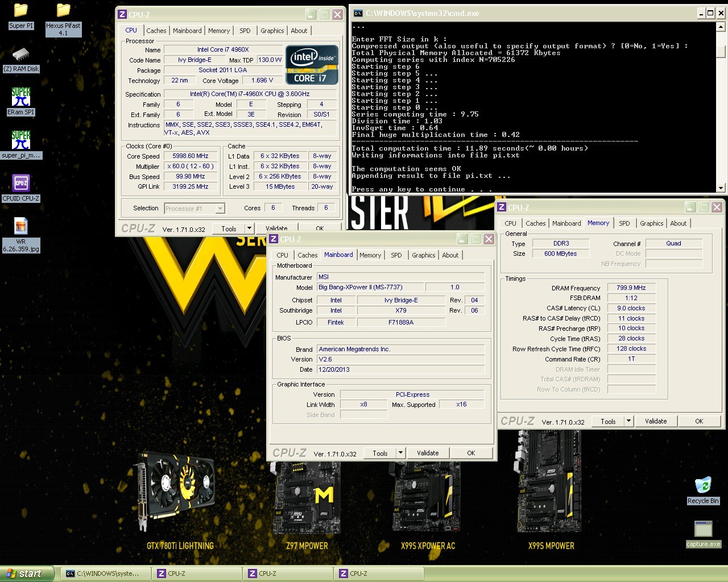Screen dimensions: 728x582
Task: Click the DRAM Frequency 799.9 MHz value
Action: (x=631, y=288)
